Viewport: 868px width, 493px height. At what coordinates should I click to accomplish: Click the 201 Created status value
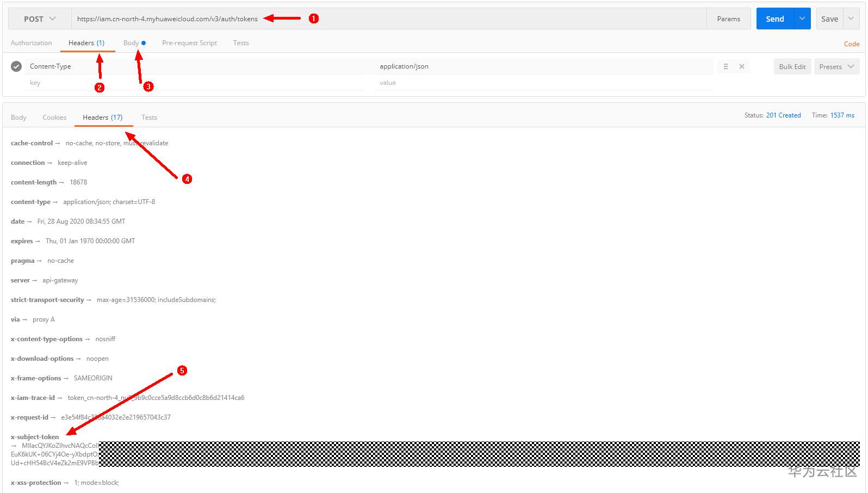click(783, 115)
